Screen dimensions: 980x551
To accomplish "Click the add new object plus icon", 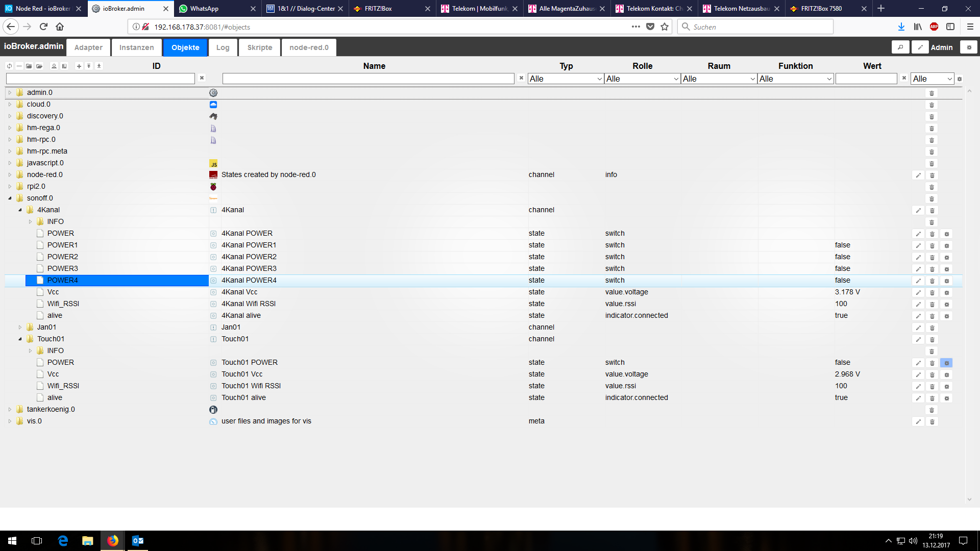I will click(79, 66).
